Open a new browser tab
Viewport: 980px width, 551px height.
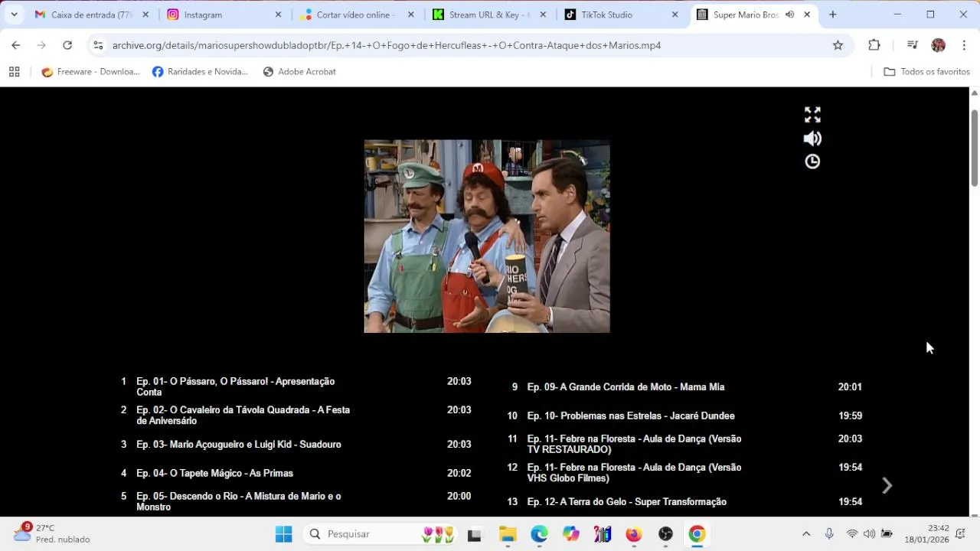coord(833,15)
